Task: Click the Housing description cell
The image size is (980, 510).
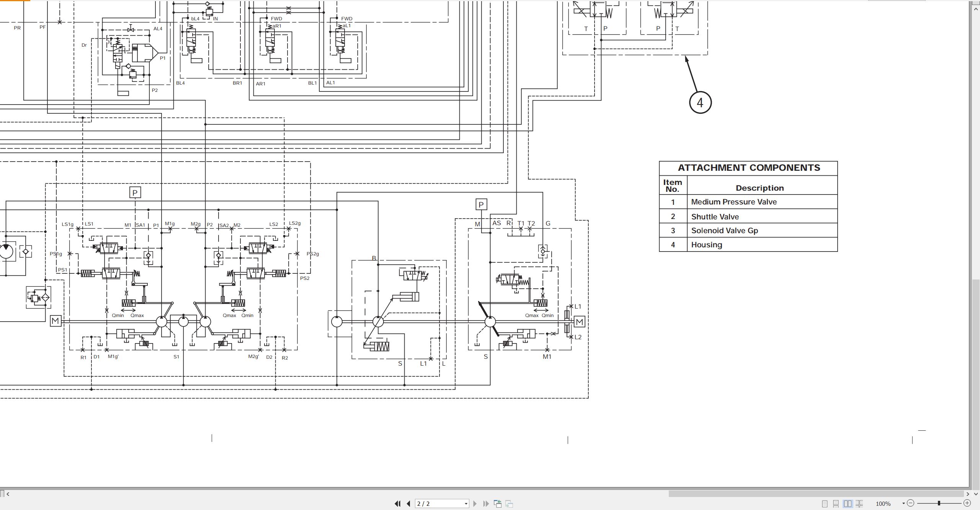Action: click(762, 245)
